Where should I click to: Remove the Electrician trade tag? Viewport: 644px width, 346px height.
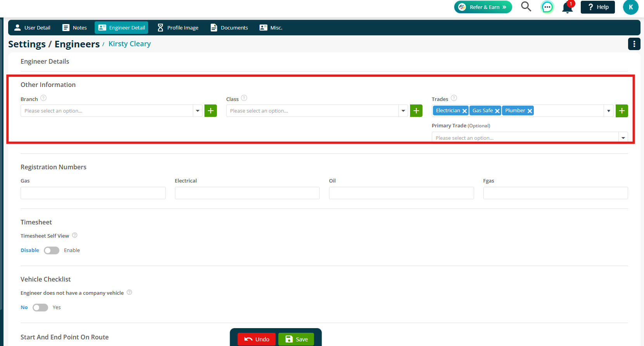point(464,111)
